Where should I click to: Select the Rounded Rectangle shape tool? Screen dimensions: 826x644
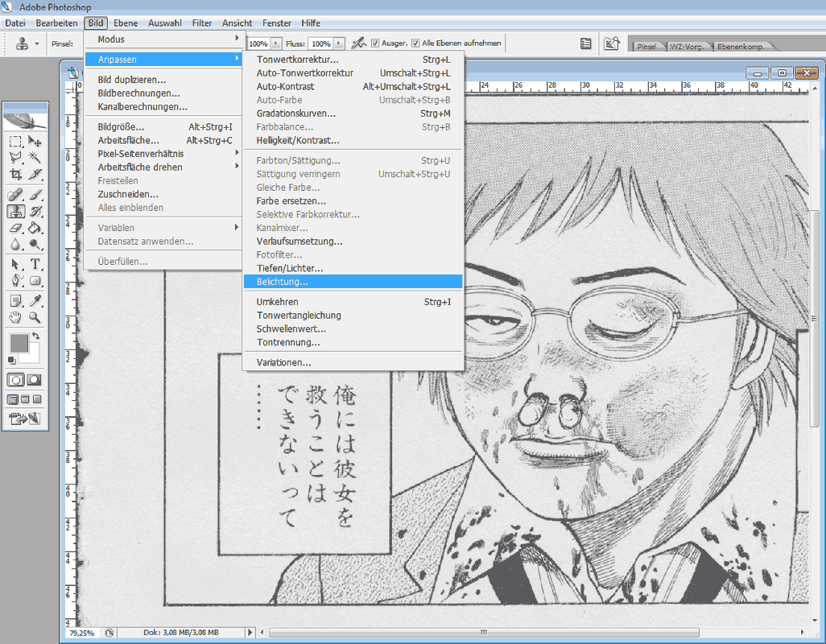tap(35, 281)
